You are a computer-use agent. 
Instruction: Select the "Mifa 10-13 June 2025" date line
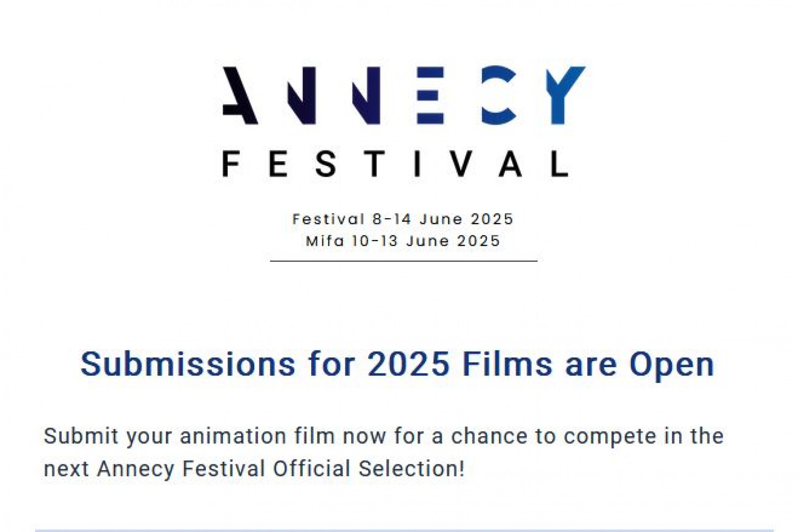403,241
